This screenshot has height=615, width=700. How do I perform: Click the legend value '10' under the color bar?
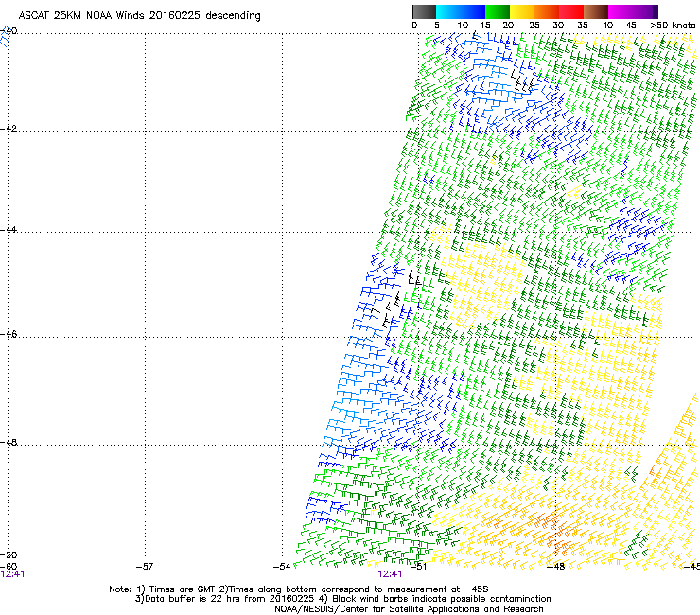[463, 26]
